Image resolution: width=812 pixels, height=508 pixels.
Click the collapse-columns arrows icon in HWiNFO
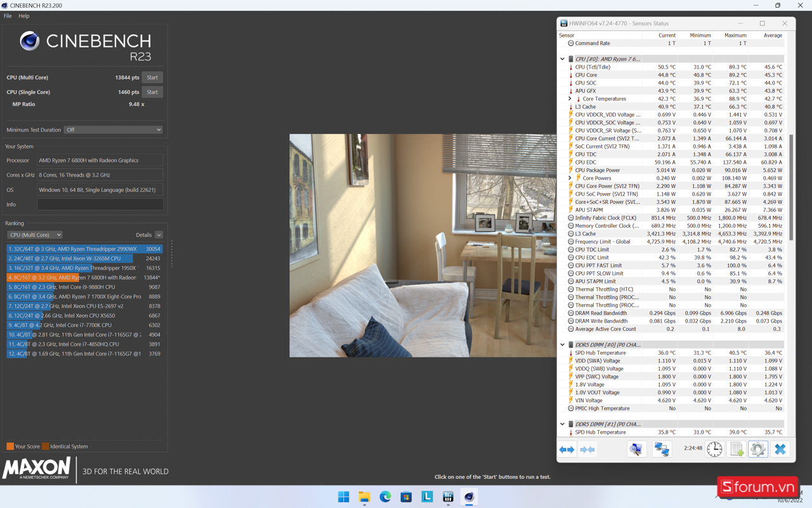[588, 450]
